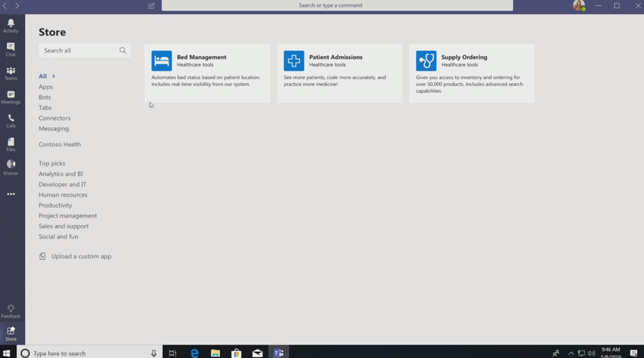
Task: Expand the All category chevron
Action: (53, 77)
